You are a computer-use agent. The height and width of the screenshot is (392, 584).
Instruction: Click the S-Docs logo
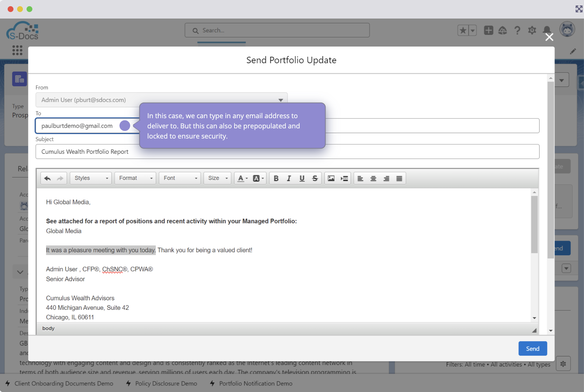23,31
